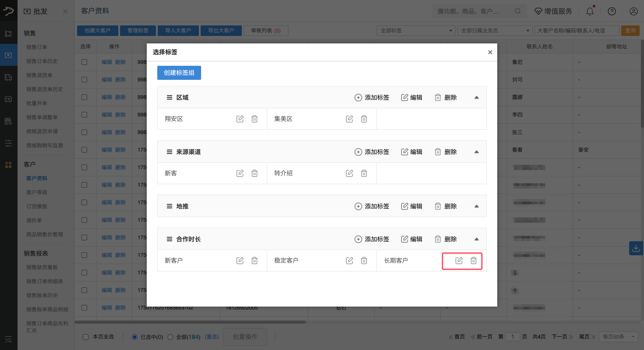Click the 创建标签组 button
644x350 pixels.
[x=179, y=73]
